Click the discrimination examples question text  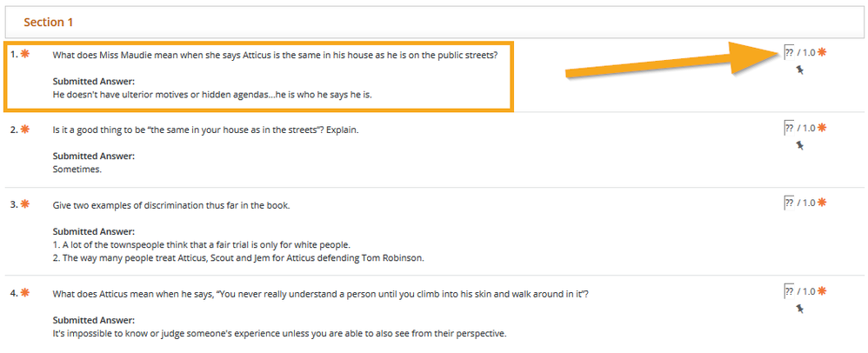pos(171,205)
